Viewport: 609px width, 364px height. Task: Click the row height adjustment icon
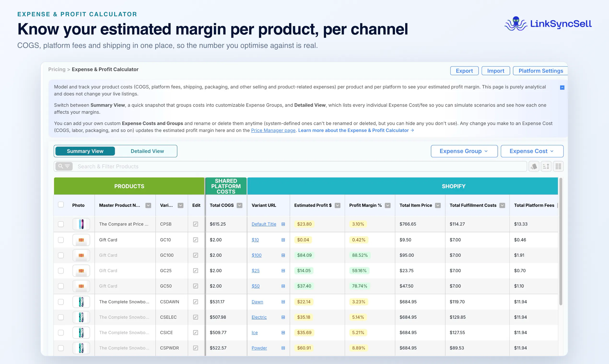pos(546,166)
